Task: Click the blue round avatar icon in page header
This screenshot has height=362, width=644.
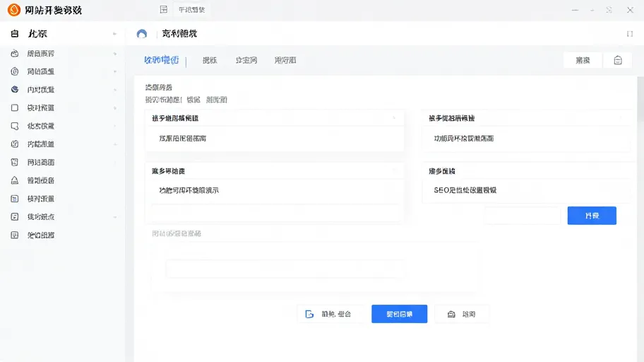Action: 142,34
